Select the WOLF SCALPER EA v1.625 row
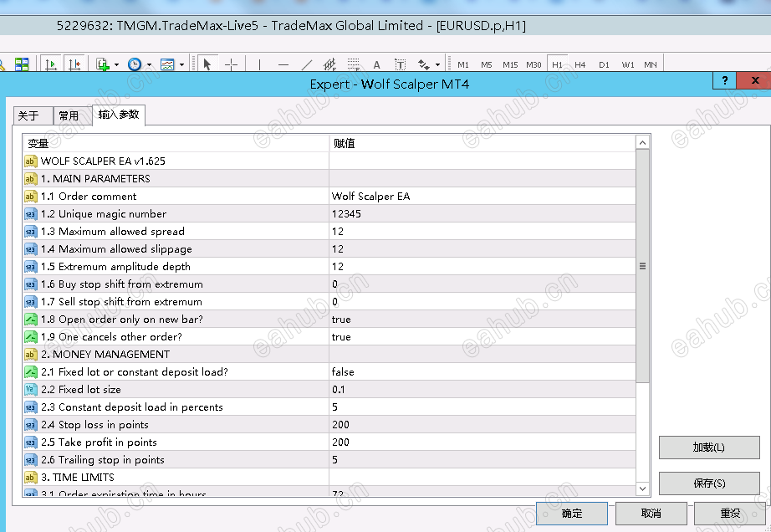The image size is (771, 532). click(329, 161)
